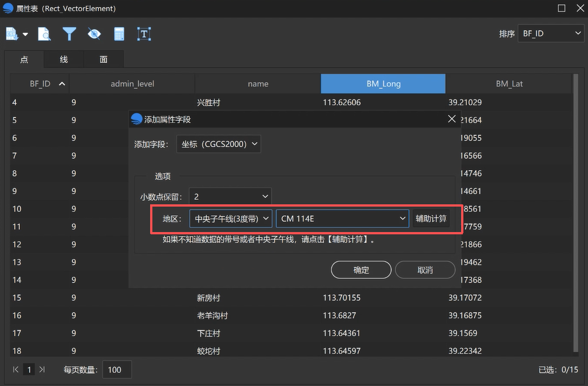Switch to the 面 tab
588x386 pixels.
104,59
